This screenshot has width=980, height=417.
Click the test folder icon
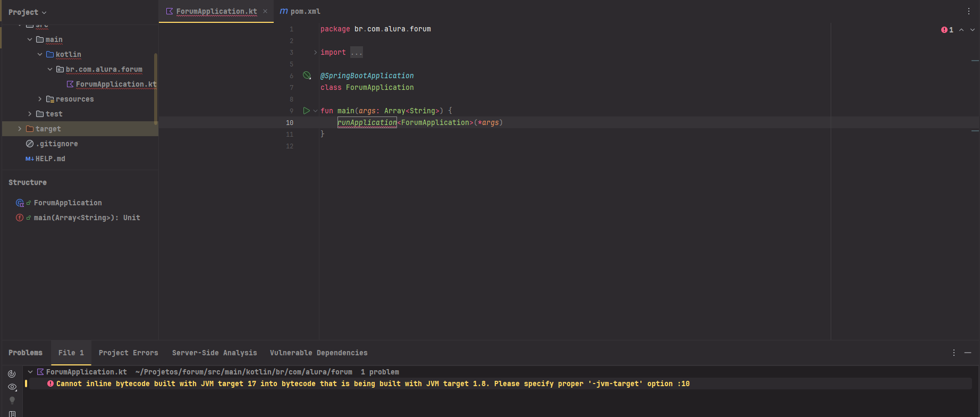(x=40, y=114)
